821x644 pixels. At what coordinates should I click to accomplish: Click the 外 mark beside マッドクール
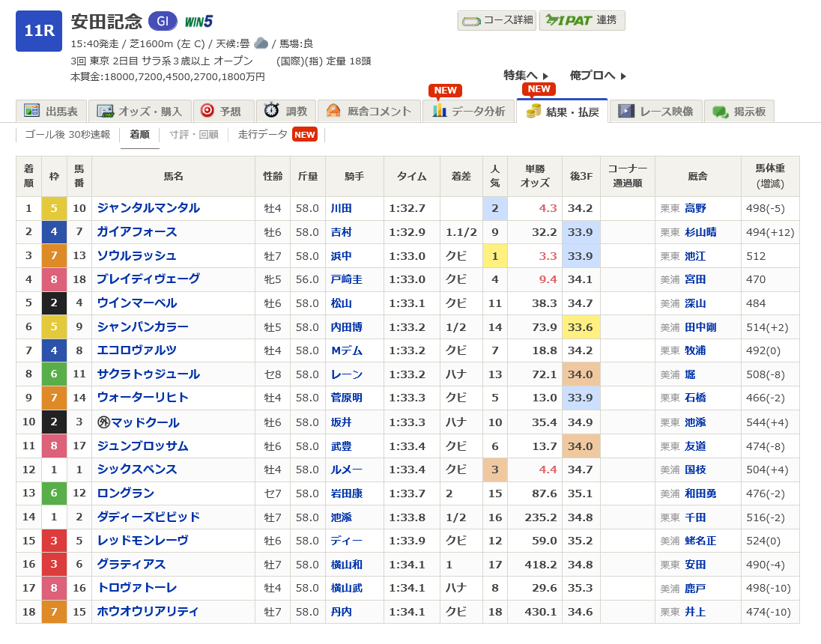[x=103, y=422]
